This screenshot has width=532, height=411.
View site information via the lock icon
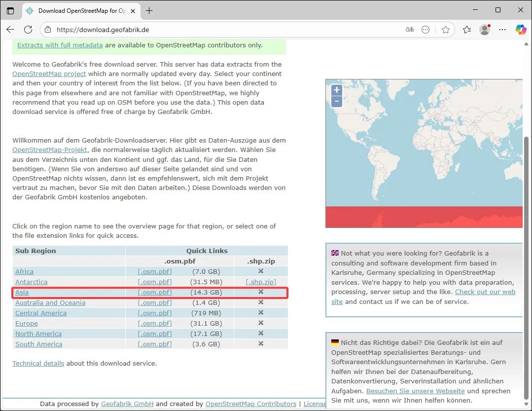[x=48, y=30]
